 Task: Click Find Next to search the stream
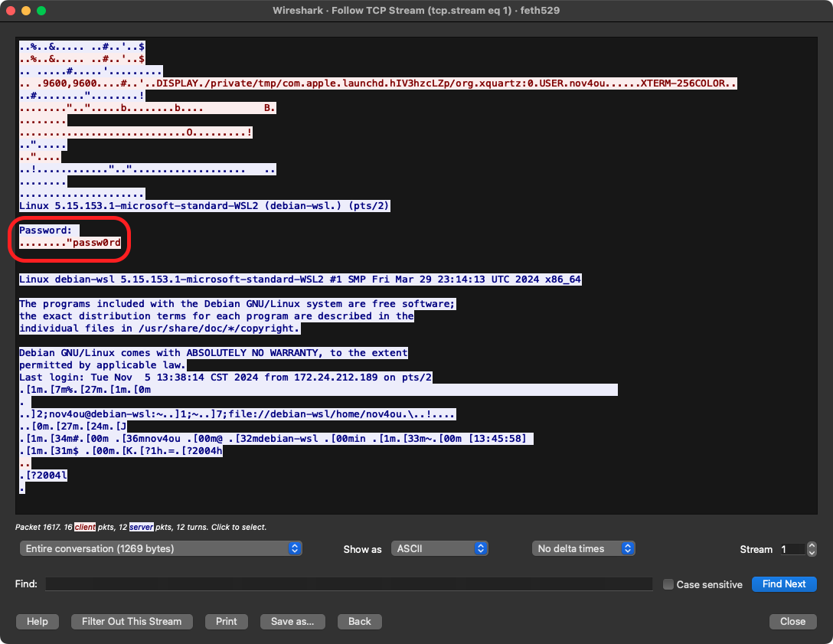point(784,584)
